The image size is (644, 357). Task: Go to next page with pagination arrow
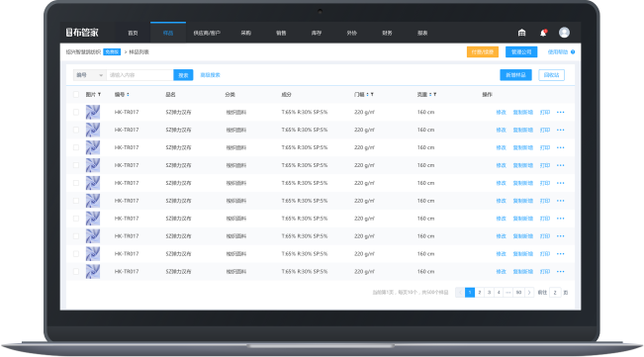click(x=529, y=293)
